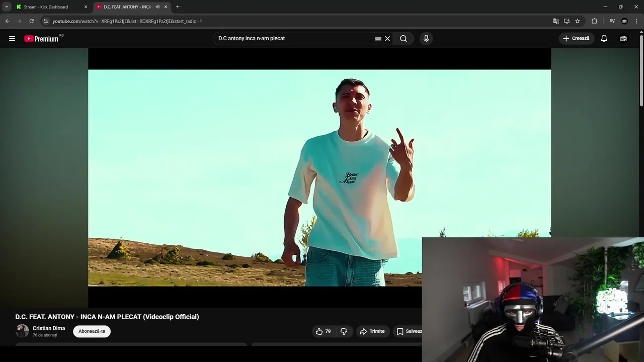Clear the search text with X icon
Screen dimensions: 644x362
pyautogui.click(x=387, y=39)
